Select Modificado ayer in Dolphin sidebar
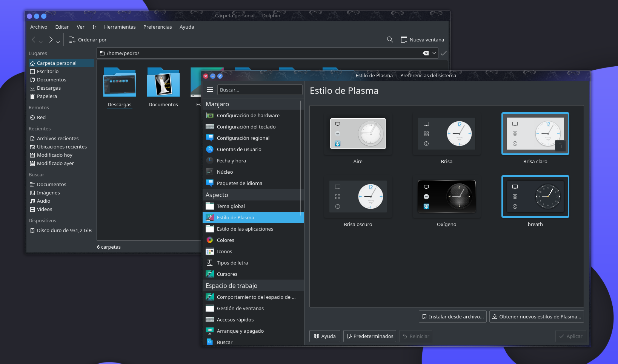618x364 pixels. tap(61, 163)
